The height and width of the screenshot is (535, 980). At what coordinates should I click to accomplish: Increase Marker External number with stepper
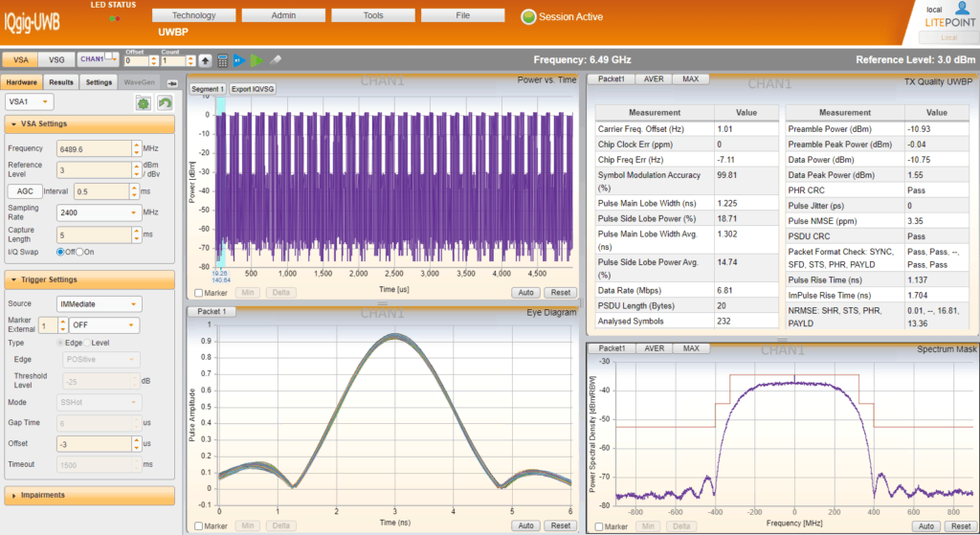pyautogui.click(x=62, y=322)
